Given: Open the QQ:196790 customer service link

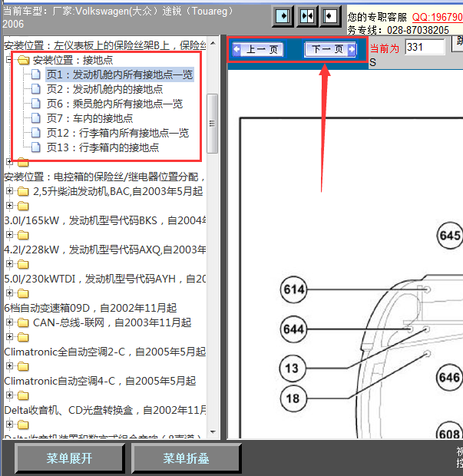Looking at the screenshot, I should 437,17.
